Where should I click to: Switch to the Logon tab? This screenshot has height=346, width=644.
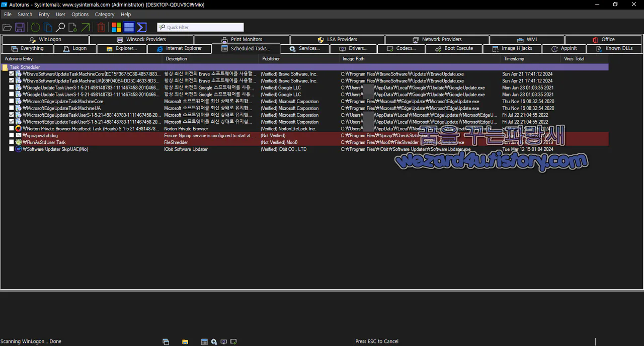click(74, 49)
